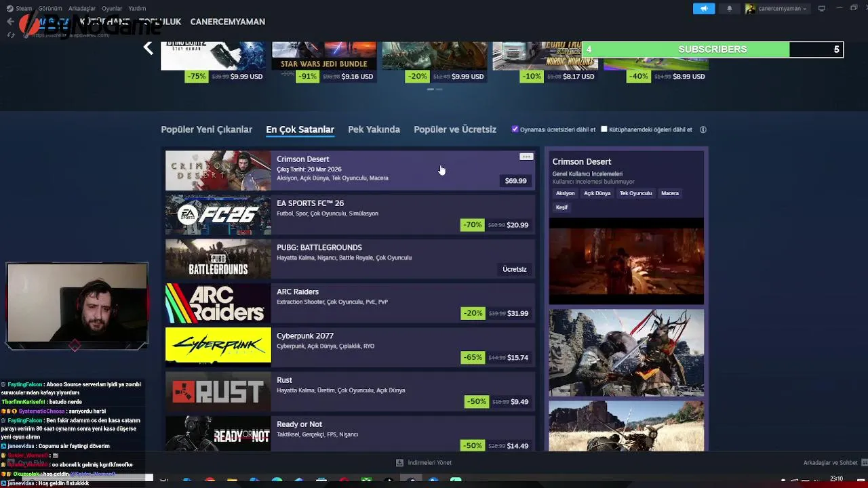Toggle 'Oynaması ücretsizleri dâhil et' checkbox
This screenshot has width=868, height=488.
coord(515,129)
